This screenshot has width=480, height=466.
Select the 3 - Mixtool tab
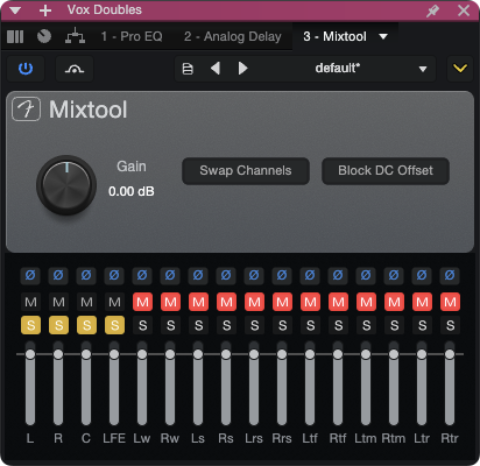pyautogui.click(x=335, y=36)
